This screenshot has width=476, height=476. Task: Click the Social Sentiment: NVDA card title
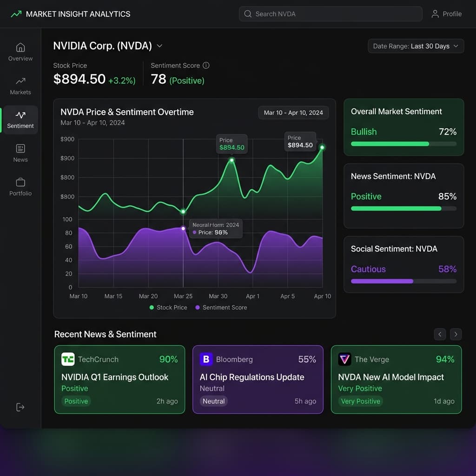[x=394, y=249]
